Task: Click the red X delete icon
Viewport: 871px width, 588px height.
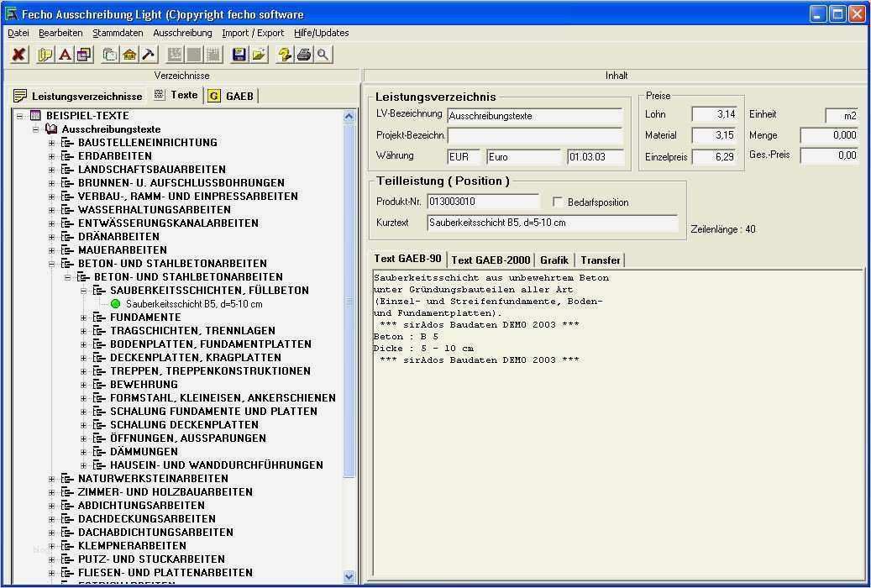Action: [x=18, y=55]
